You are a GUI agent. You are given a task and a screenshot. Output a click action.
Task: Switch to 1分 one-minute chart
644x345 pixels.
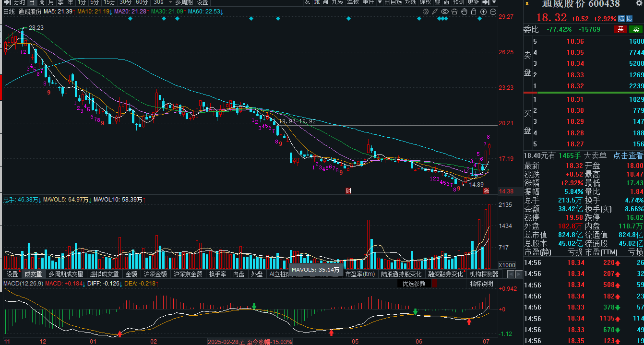[x=82, y=2]
